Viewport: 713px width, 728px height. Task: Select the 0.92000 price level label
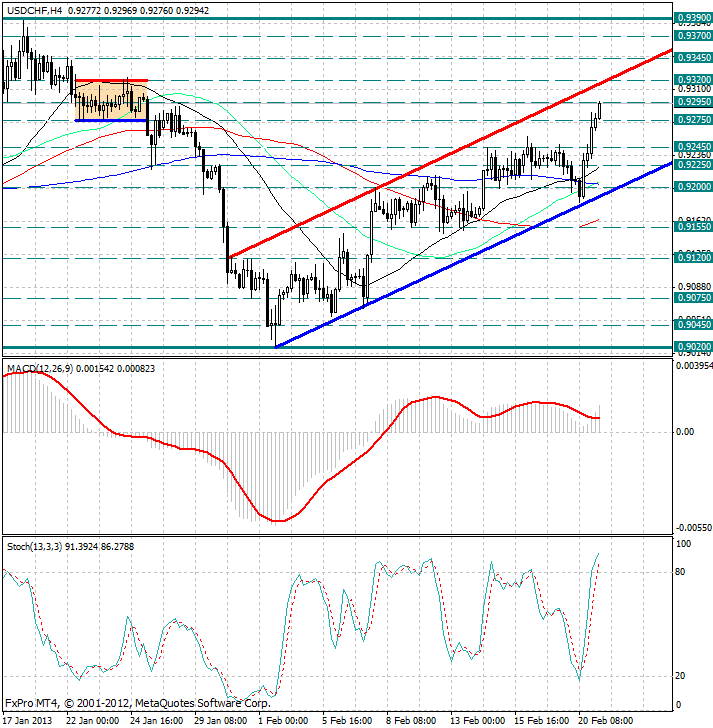click(x=694, y=187)
